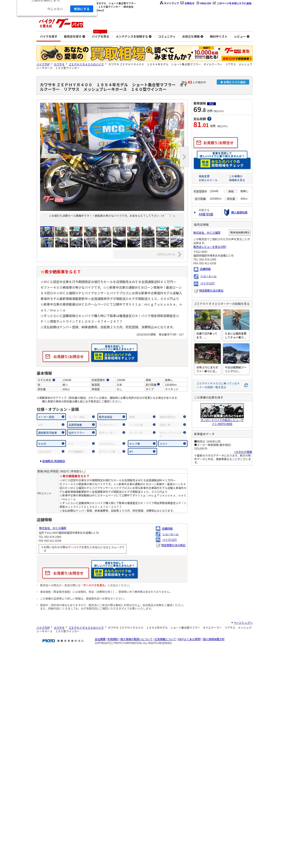Viewport: 289px width, 868px height.
Task: Click the help icon beside 走行距離 in table
Action: pos(158,384)
